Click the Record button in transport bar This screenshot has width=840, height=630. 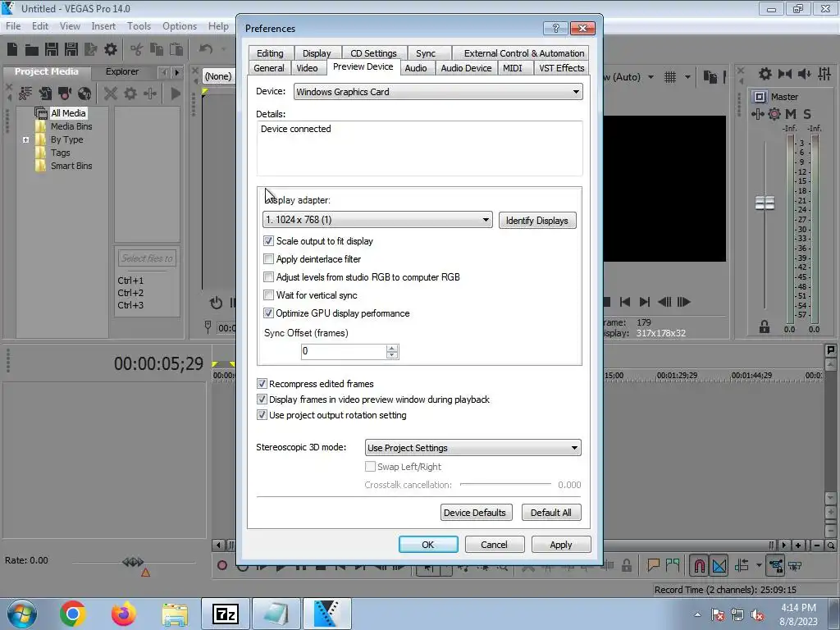coord(221,565)
